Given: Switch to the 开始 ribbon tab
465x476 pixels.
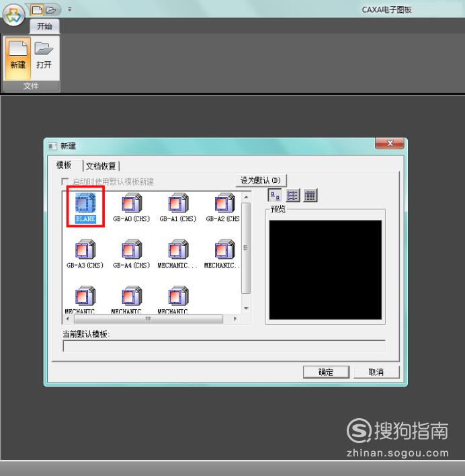Looking at the screenshot, I should point(44,26).
